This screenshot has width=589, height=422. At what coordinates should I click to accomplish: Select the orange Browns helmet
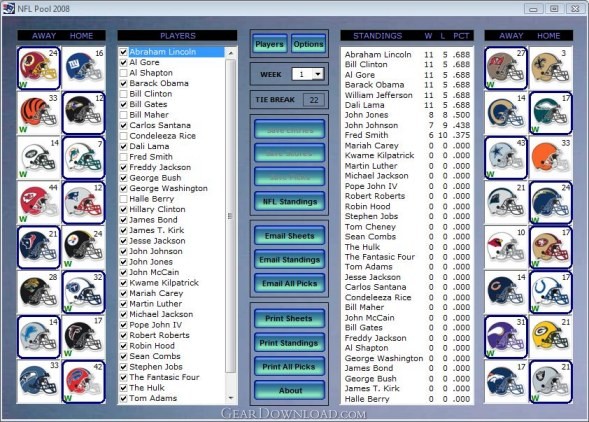550,157
